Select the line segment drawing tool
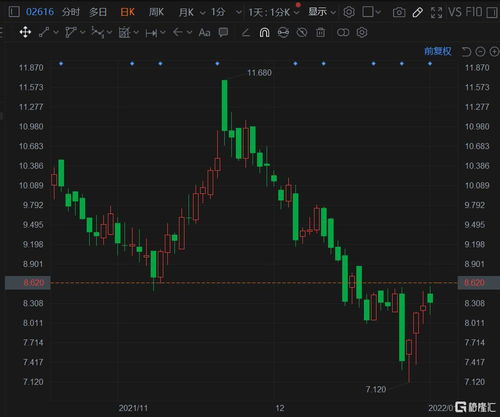Image resolution: width=500 pixels, height=417 pixels. click(x=44, y=32)
